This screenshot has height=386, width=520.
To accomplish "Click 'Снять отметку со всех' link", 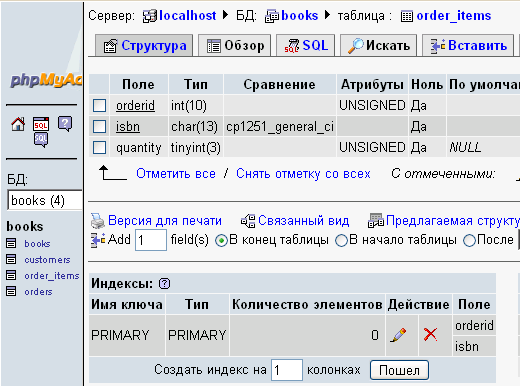I will (x=303, y=174).
